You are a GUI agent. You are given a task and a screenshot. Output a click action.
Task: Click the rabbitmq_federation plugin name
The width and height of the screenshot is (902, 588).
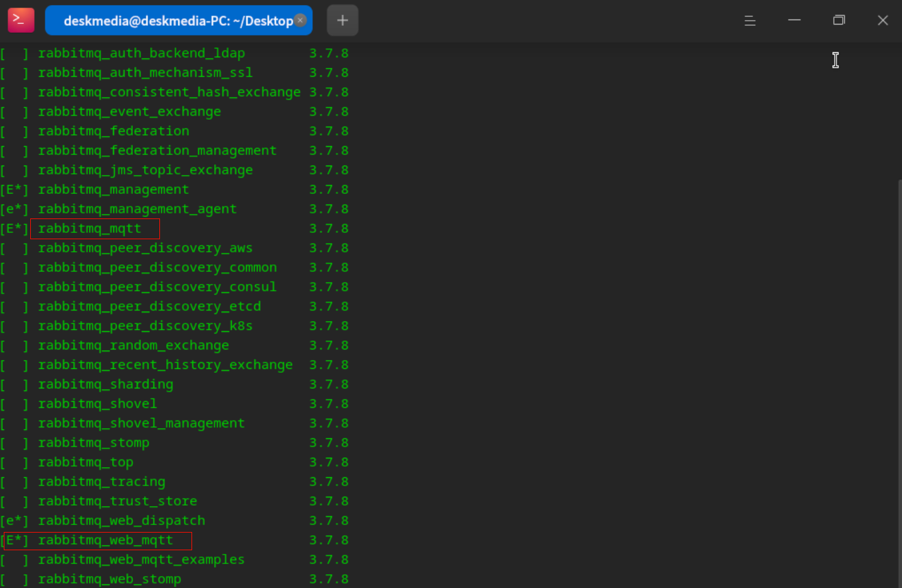coord(113,131)
